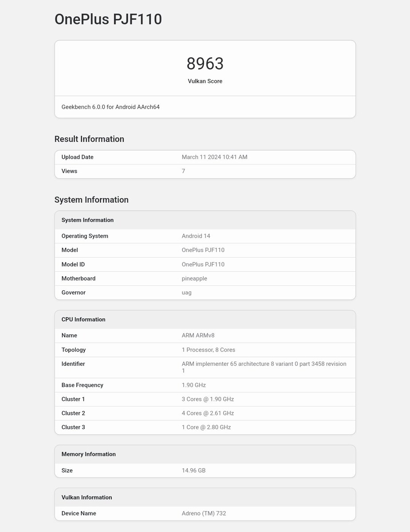This screenshot has width=410, height=532.
Task: Click the Cluster 2 value 4 Cores @ 2.61 GHz
Action: 208,413
